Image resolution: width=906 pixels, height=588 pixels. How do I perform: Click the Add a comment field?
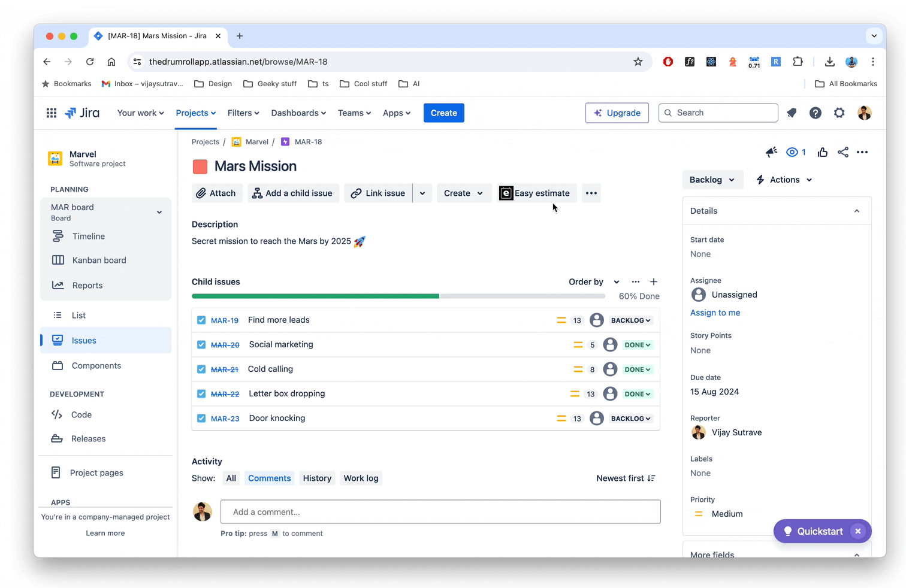[440, 512]
